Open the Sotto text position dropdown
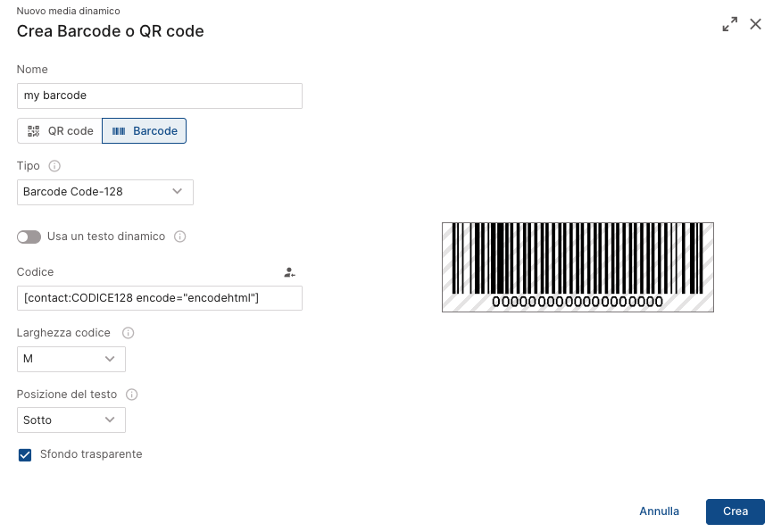Viewport: 773px width, 532px height. [71, 420]
